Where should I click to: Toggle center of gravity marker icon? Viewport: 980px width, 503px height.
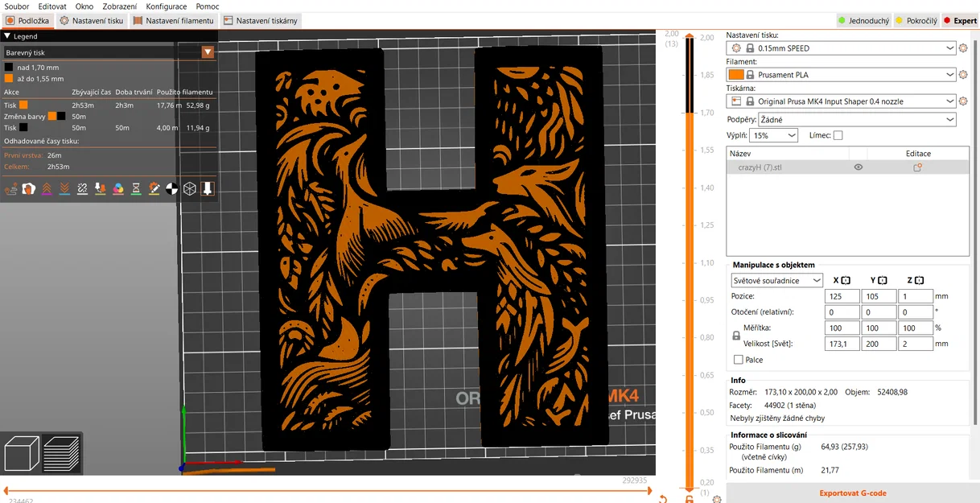tap(171, 188)
